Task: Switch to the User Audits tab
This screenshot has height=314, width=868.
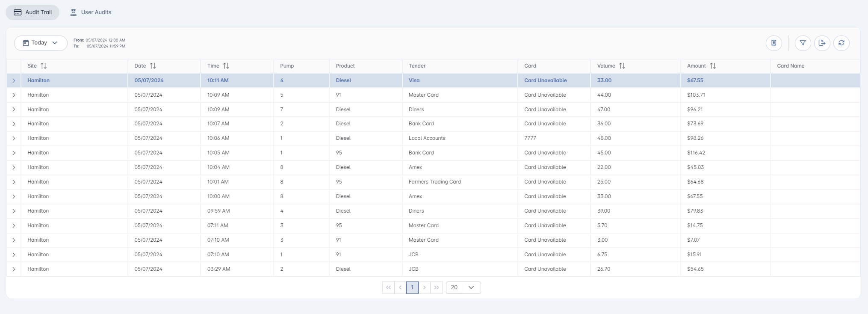Action: (x=91, y=12)
